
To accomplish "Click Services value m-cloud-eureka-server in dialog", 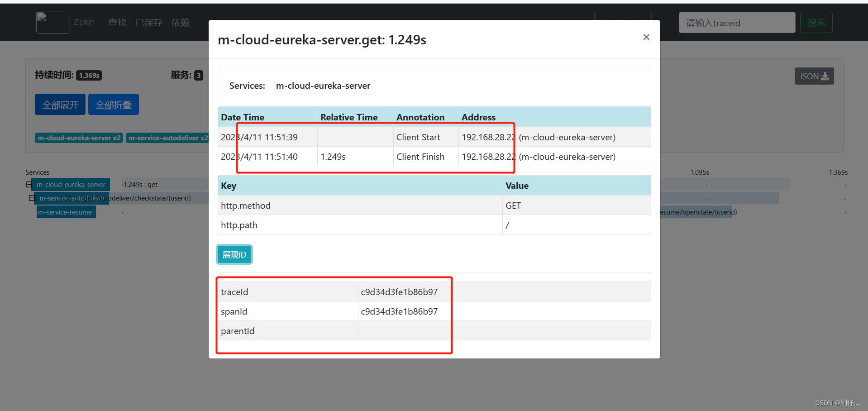I will coord(323,86).
